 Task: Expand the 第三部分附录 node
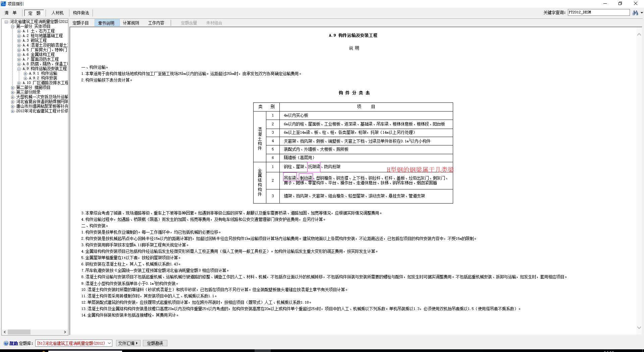[13, 92]
